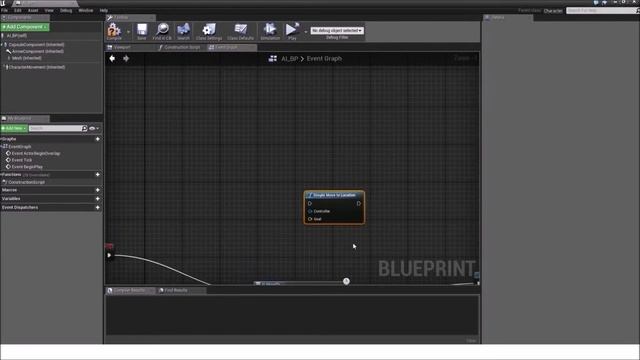Collapse the Functions section
Image resolution: width=640 pixels, height=360 pixels.
(x=1, y=175)
